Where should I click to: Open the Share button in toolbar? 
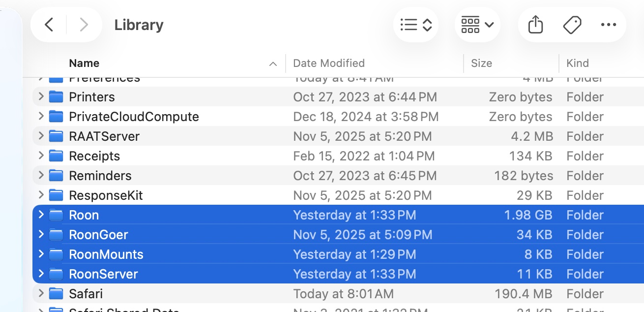[x=535, y=25]
